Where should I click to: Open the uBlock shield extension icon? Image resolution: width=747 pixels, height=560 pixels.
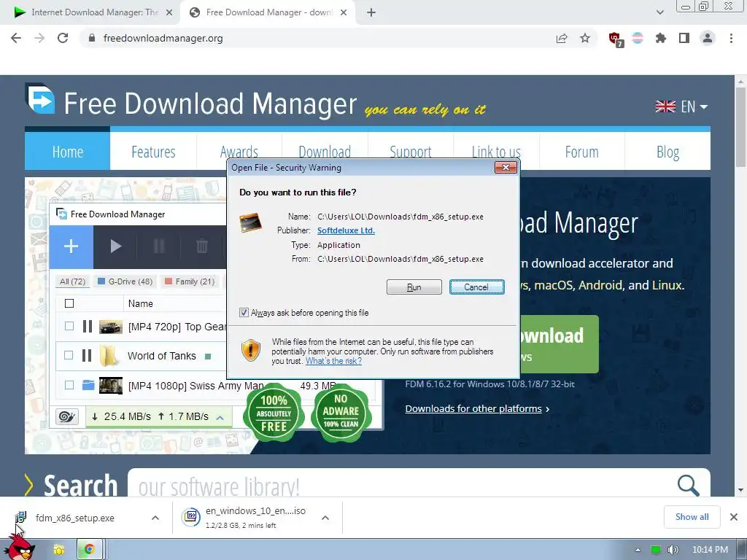coord(615,39)
